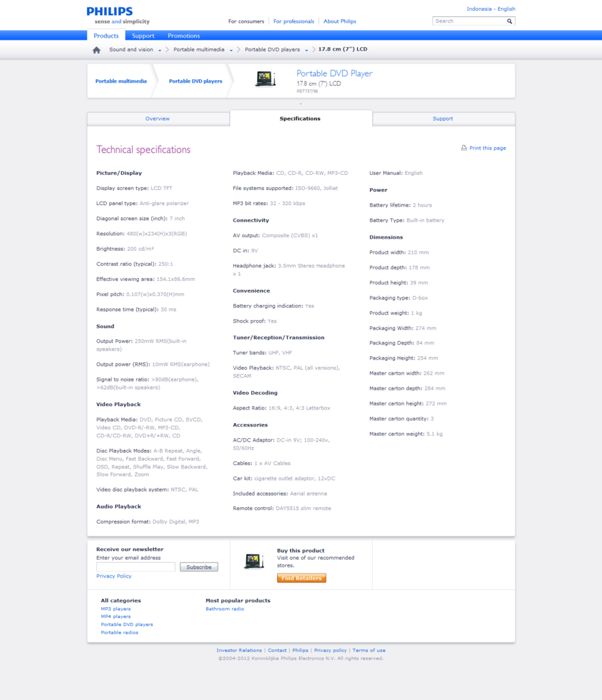Open the MP3 players category link
Screen dimensions: 602x700
point(116,609)
